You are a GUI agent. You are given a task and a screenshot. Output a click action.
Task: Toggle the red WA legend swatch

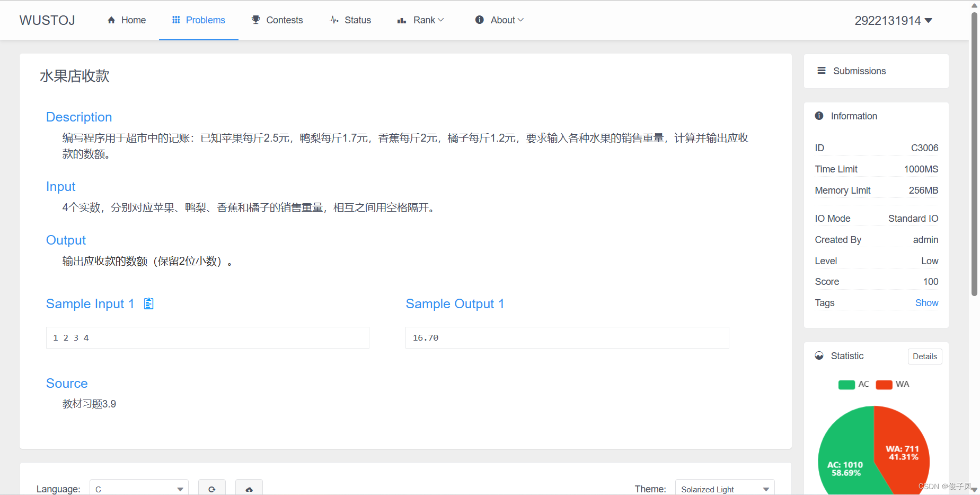[884, 385]
